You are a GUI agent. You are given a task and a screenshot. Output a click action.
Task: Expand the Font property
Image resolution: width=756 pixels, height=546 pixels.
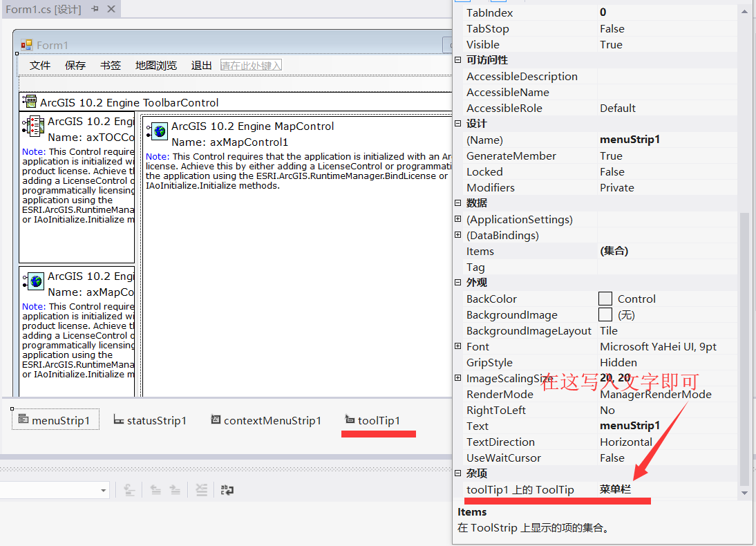coord(457,346)
